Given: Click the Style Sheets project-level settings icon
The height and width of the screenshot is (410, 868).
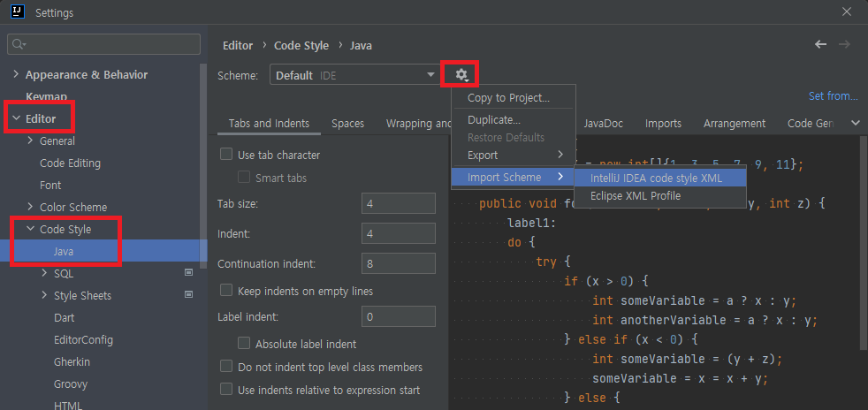Looking at the screenshot, I should (x=188, y=294).
